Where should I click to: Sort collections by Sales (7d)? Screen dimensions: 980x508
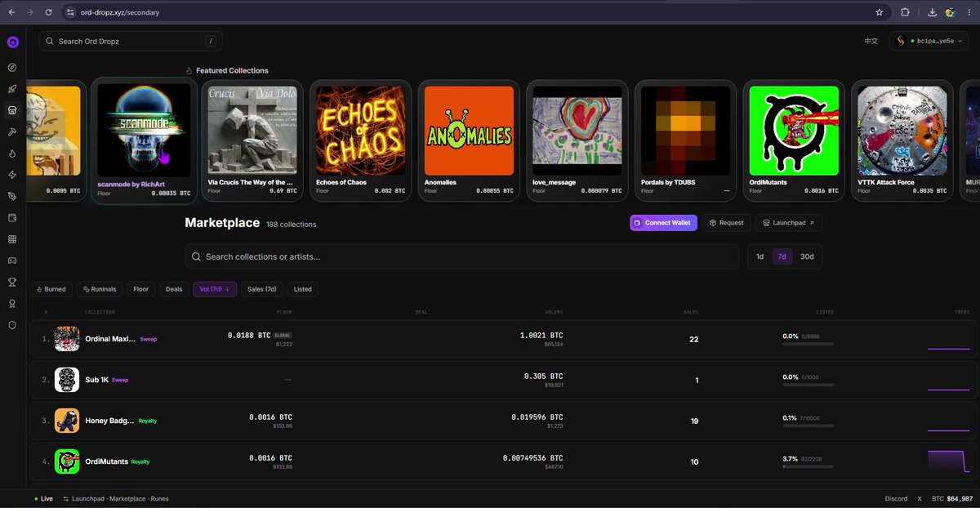pos(262,289)
